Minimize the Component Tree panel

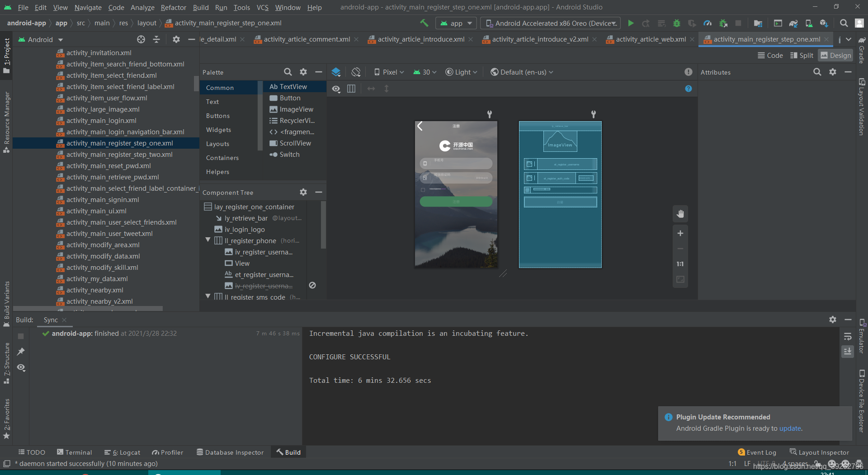319,192
